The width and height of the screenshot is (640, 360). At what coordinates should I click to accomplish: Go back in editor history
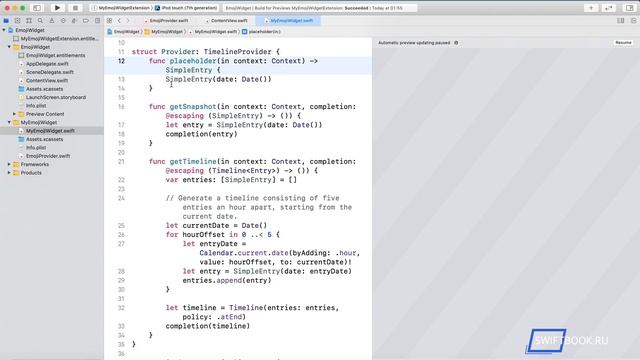119,20
